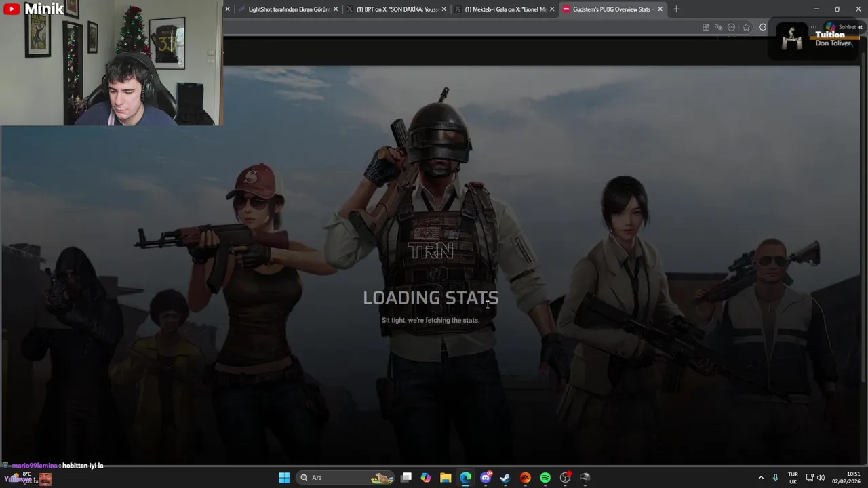Open the network tray icon
Screen dimensions: 868x488
pyautogui.click(x=810, y=478)
